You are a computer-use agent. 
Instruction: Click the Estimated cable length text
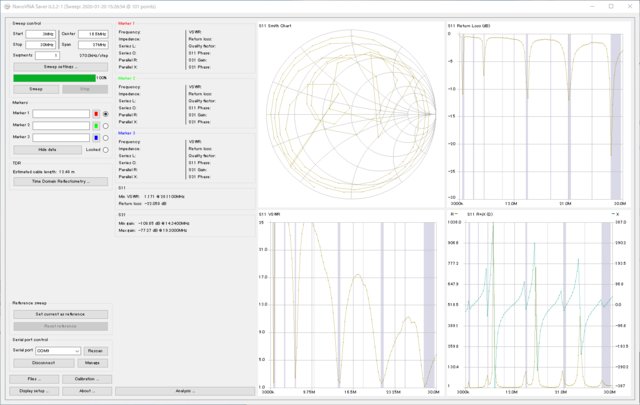pos(44,172)
